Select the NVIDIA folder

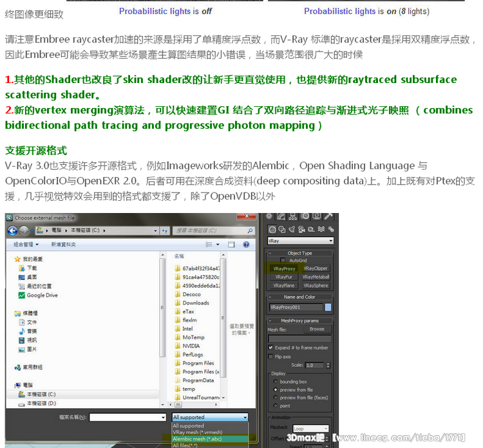point(187,346)
